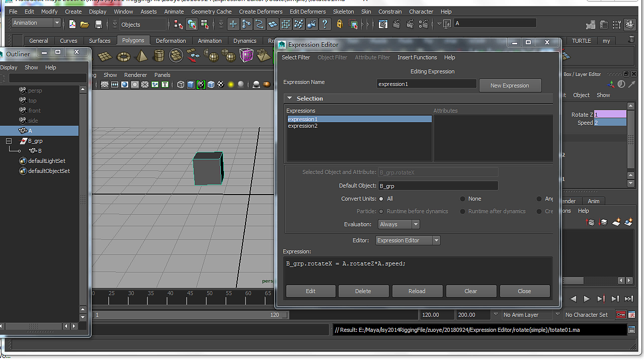The height and width of the screenshot is (362, 644).
Task: Open the Evaluation 'Always' dropdown
Action: click(398, 224)
